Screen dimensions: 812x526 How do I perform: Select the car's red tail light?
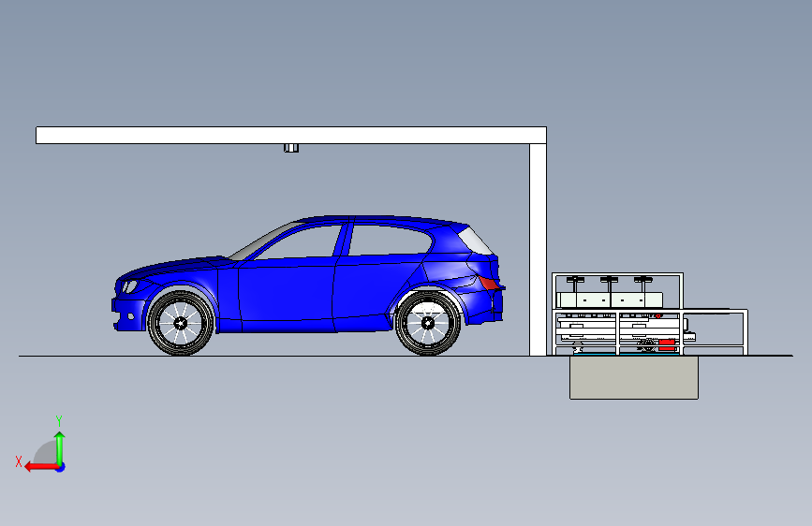[x=488, y=283]
